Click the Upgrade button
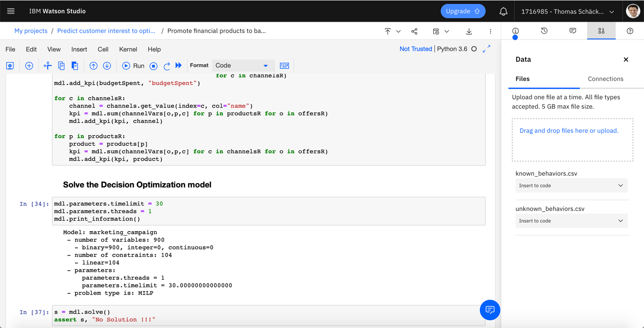This screenshot has width=644, height=328. coord(463,11)
